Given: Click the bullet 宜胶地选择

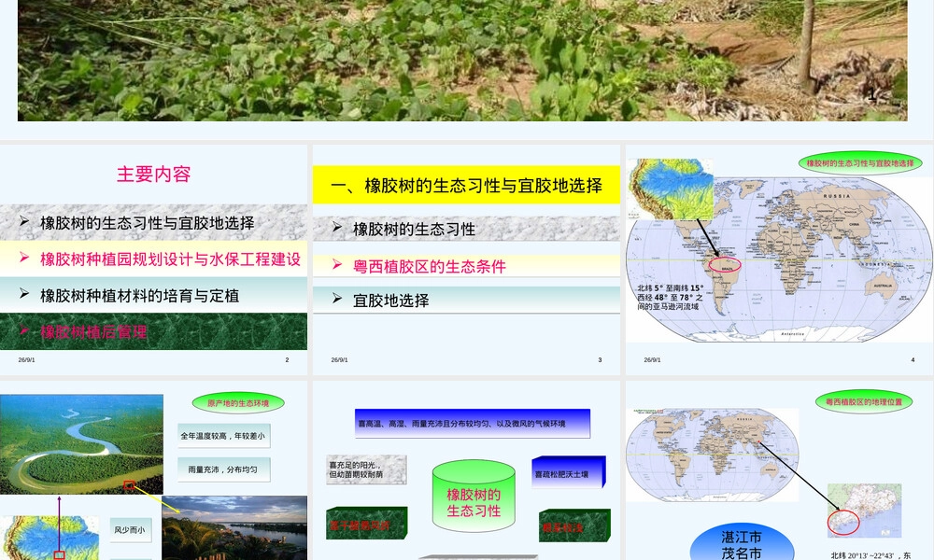Looking at the screenshot, I should (390, 301).
